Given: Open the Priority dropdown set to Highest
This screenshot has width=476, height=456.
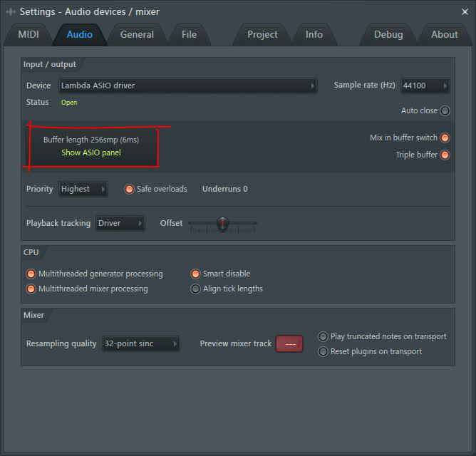Looking at the screenshot, I should (x=83, y=189).
